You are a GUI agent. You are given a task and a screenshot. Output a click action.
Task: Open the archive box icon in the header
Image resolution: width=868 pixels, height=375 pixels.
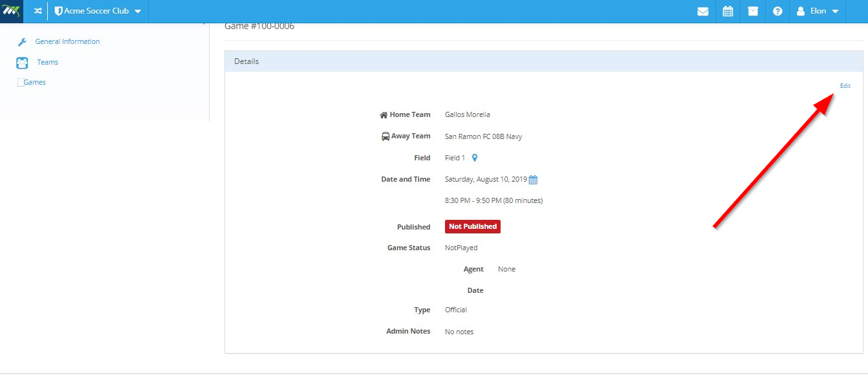click(x=753, y=11)
